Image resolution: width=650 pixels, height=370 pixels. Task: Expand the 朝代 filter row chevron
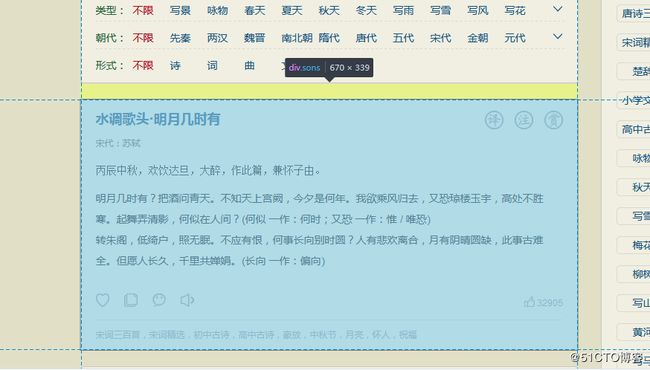558,36
